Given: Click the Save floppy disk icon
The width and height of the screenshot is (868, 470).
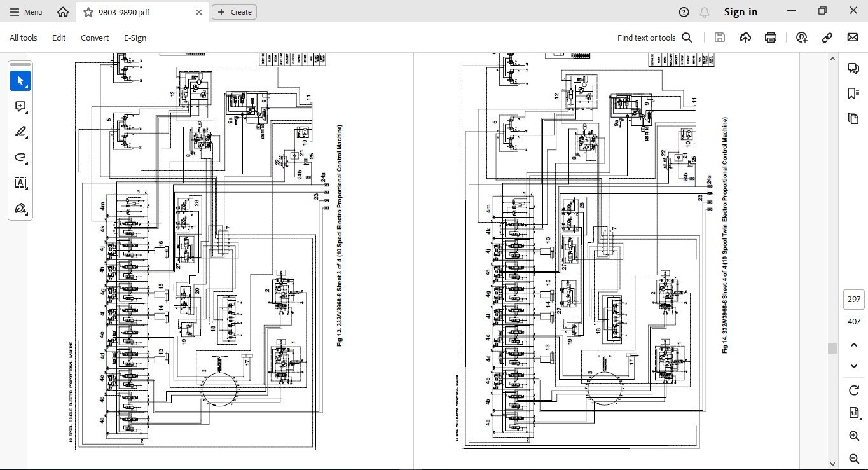Looking at the screenshot, I should click(720, 38).
